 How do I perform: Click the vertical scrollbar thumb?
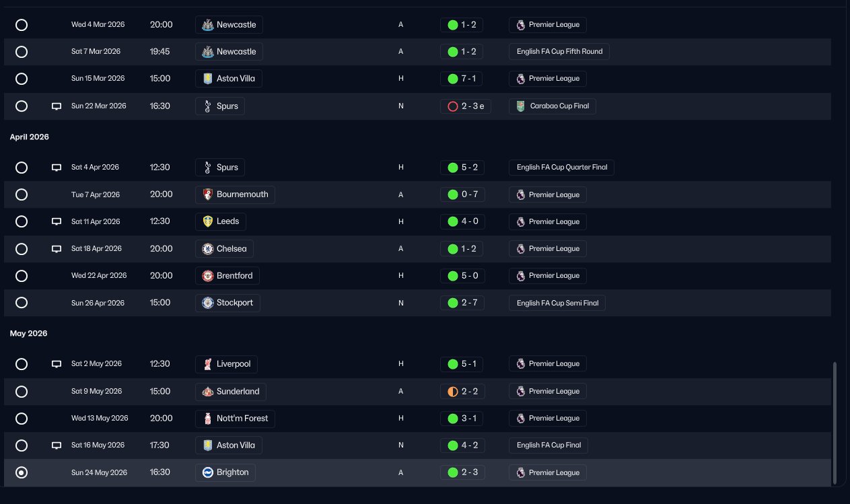[835, 423]
